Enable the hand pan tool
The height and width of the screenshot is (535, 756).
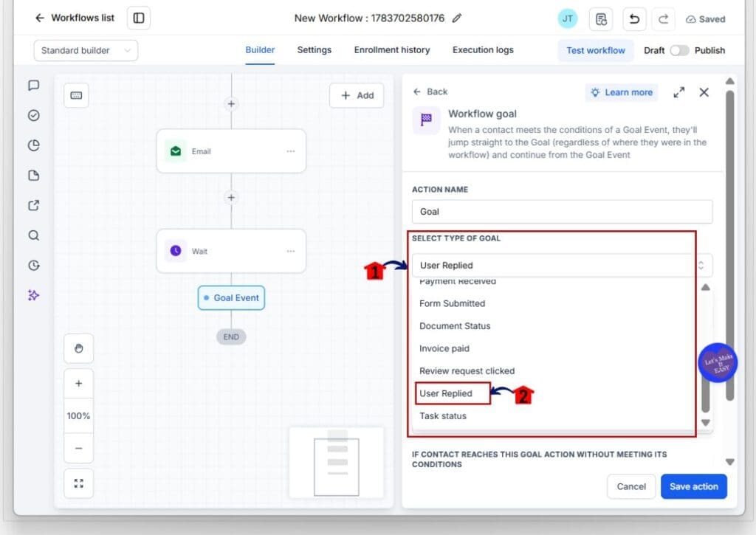(x=78, y=348)
